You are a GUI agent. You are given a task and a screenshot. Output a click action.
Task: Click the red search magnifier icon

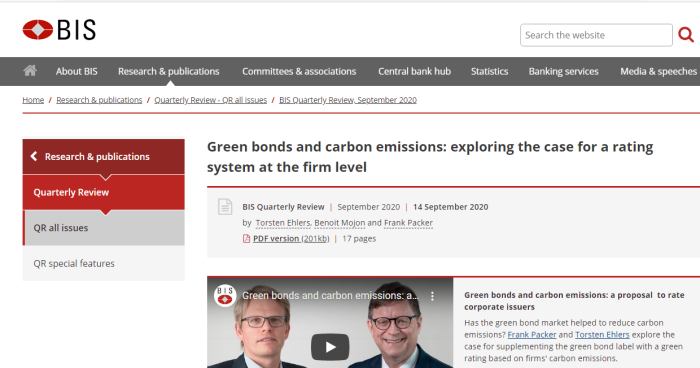pos(686,35)
